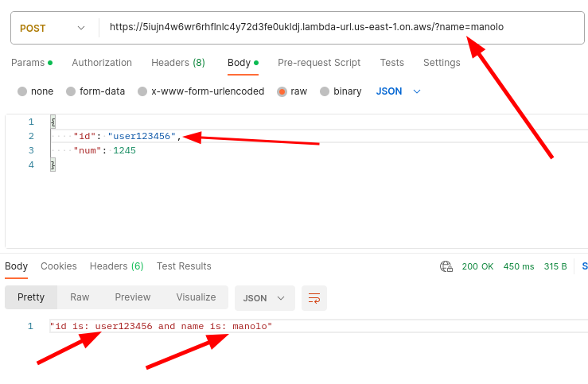Choose x-www-form-urlencoded body type
Viewport: 588px width, 384px height.
(142, 91)
